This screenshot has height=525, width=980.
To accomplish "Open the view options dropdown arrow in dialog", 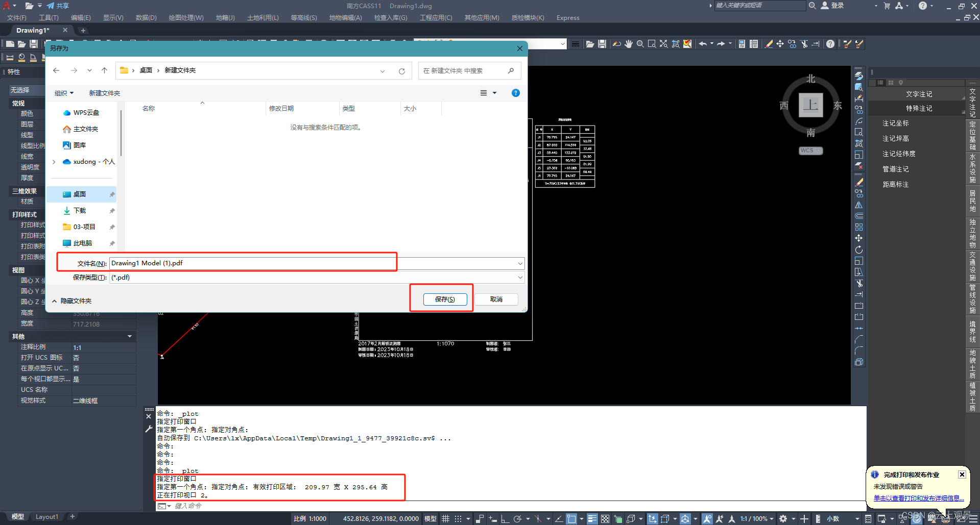I will (494, 93).
